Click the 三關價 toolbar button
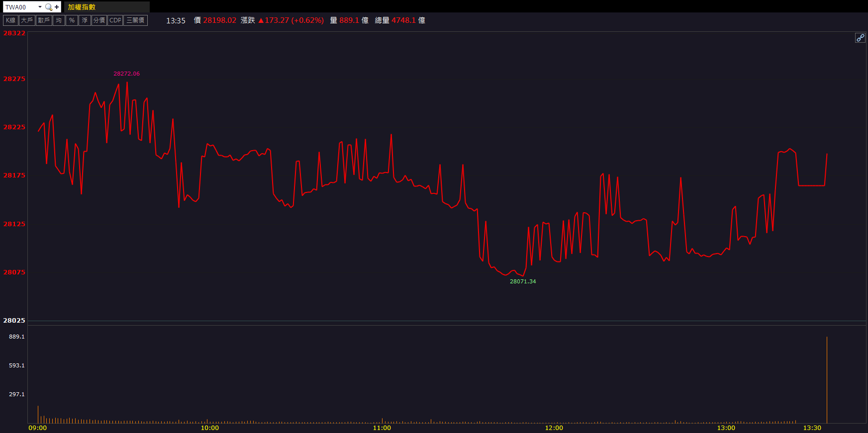The image size is (868, 433). [135, 20]
